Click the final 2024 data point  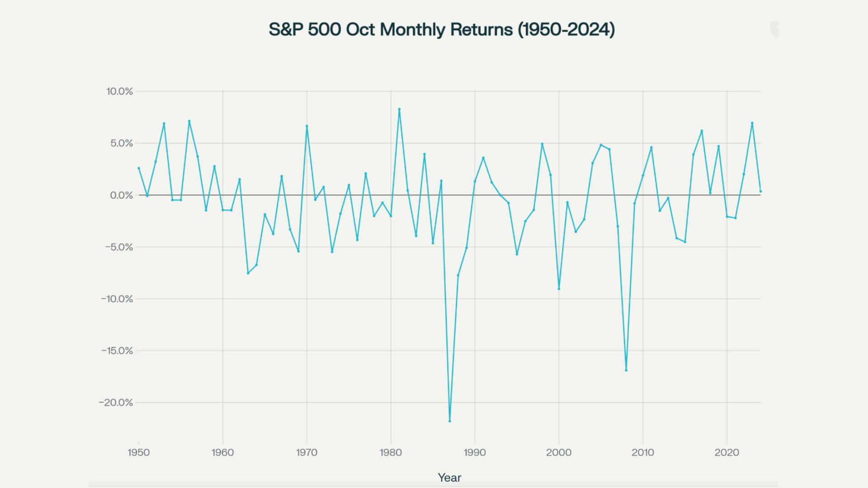760,192
